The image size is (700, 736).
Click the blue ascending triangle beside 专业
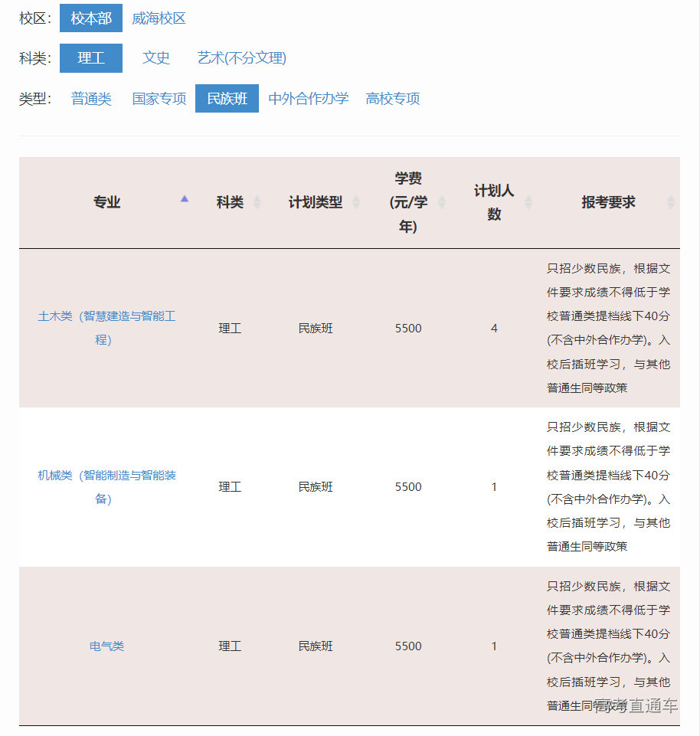185,198
